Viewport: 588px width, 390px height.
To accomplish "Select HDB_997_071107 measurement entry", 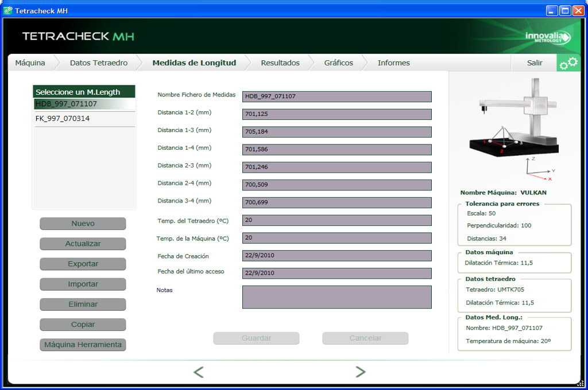I will pyautogui.click(x=66, y=104).
